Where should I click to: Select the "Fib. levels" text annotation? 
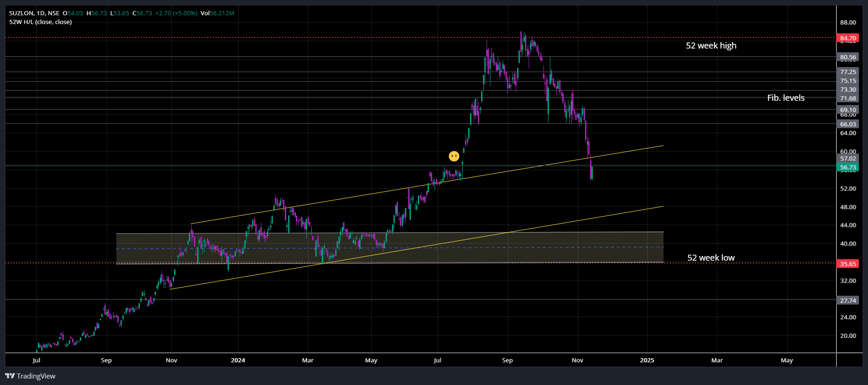click(x=786, y=98)
